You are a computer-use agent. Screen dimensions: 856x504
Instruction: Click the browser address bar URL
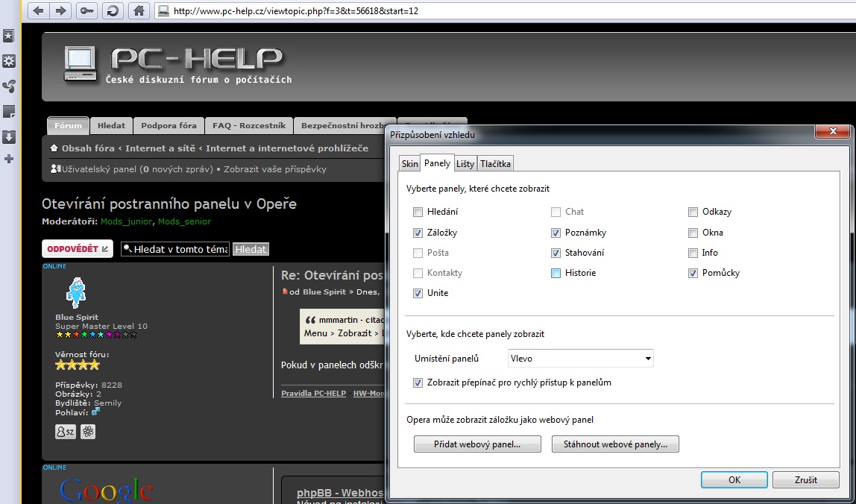coord(296,10)
